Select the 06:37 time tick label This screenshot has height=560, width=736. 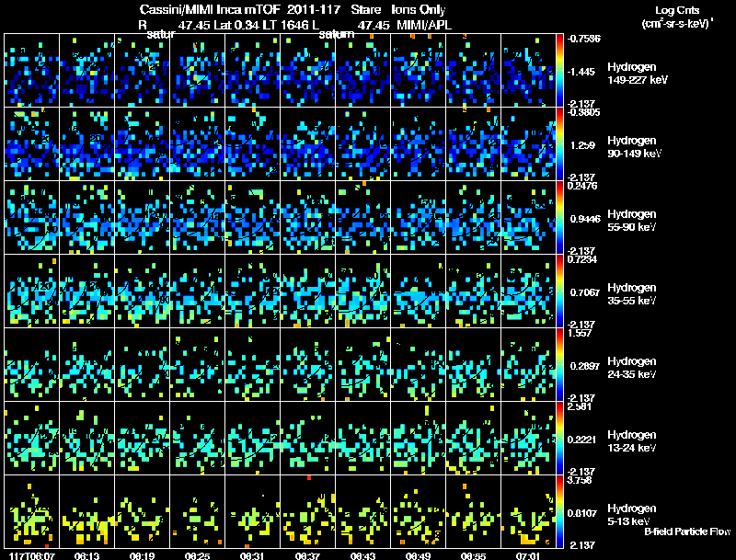307,554
